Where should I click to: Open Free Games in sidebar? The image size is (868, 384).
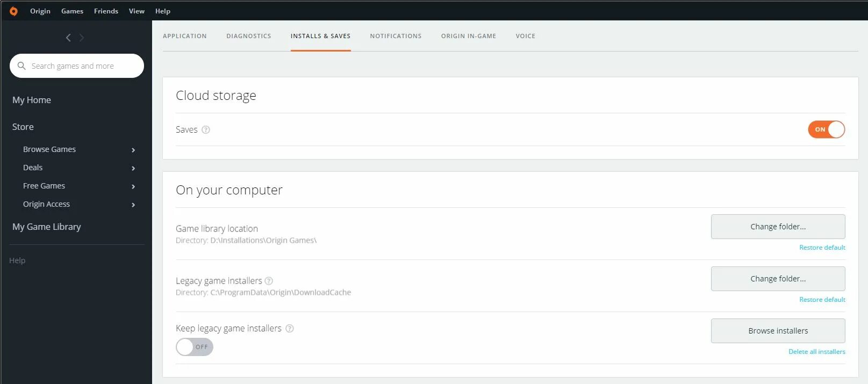(44, 186)
